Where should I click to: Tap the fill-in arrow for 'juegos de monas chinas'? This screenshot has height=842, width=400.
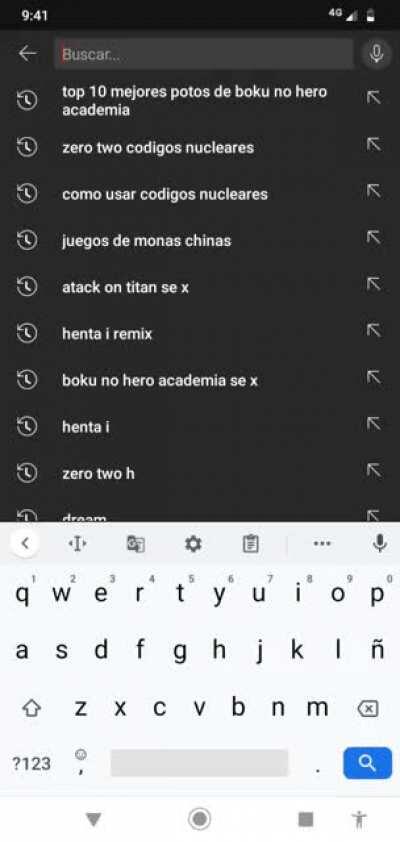(374, 237)
